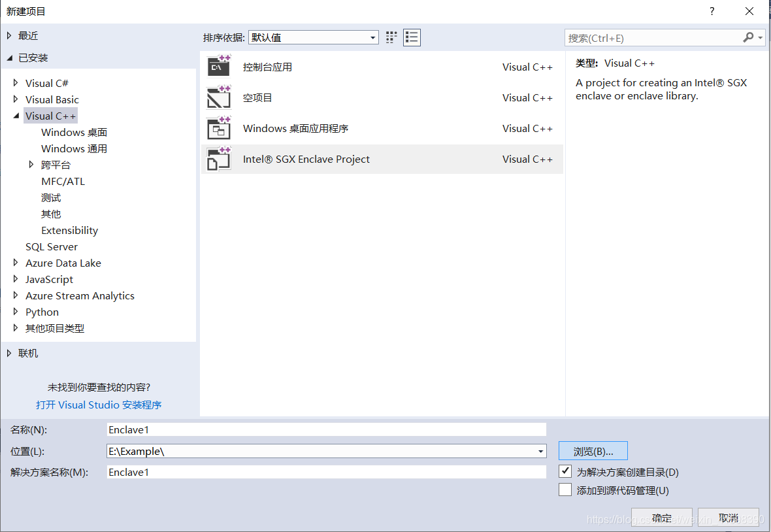Click the Windows desktop application template icon
This screenshot has width=771, height=532.
[219, 128]
